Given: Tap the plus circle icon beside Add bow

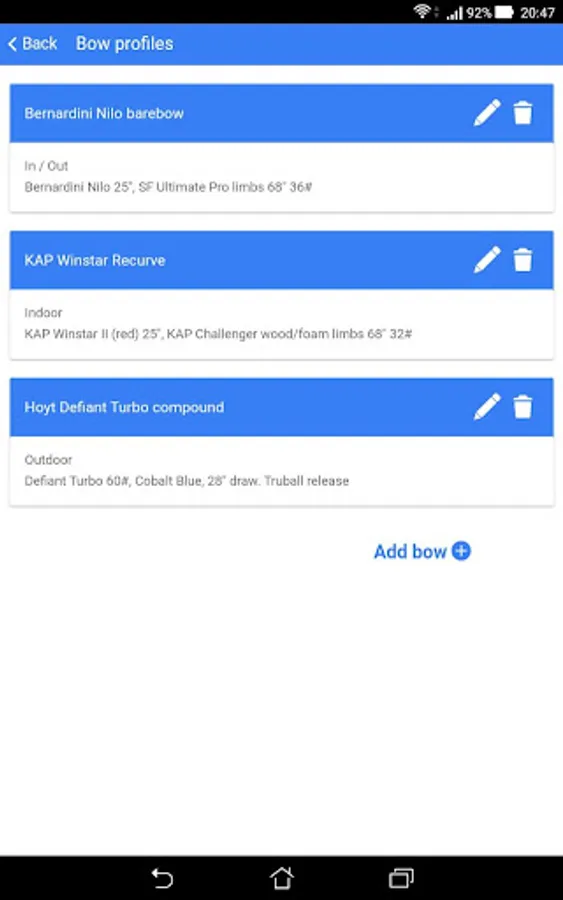Looking at the screenshot, I should point(461,550).
